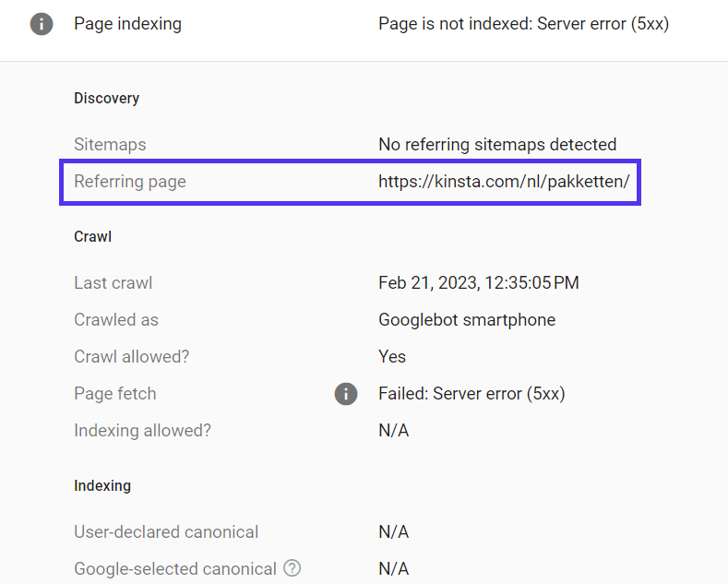Click the Referring page label

[130, 182]
